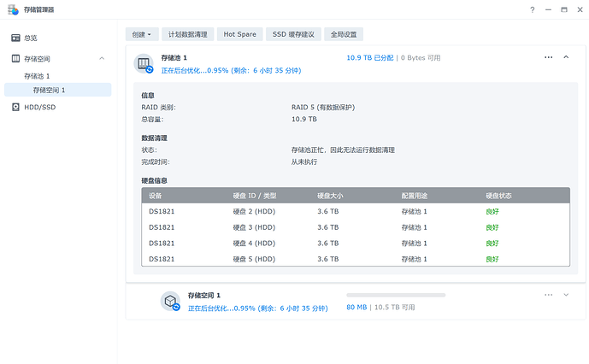Open 全局设置 global settings
Viewport: 589px width, 364px height.
tap(345, 34)
